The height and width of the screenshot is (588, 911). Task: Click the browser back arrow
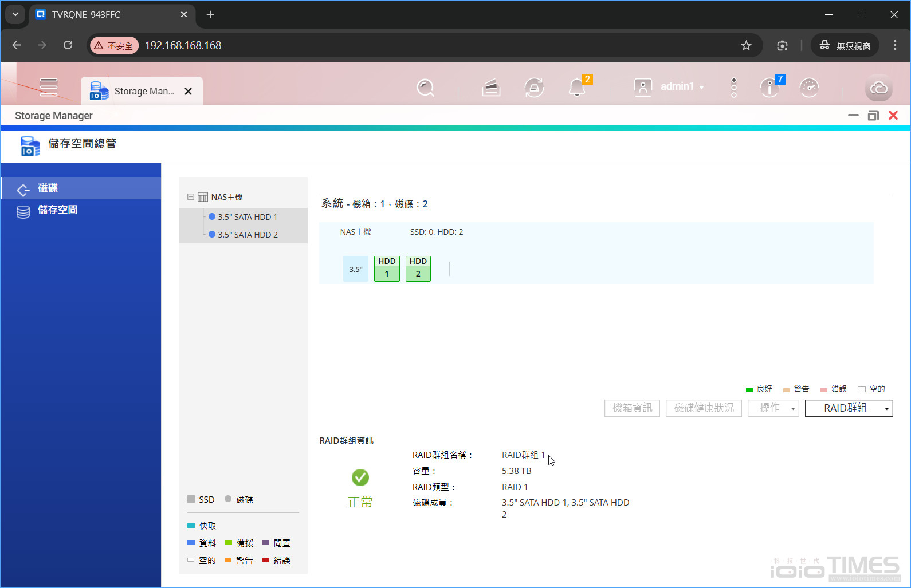16,45
